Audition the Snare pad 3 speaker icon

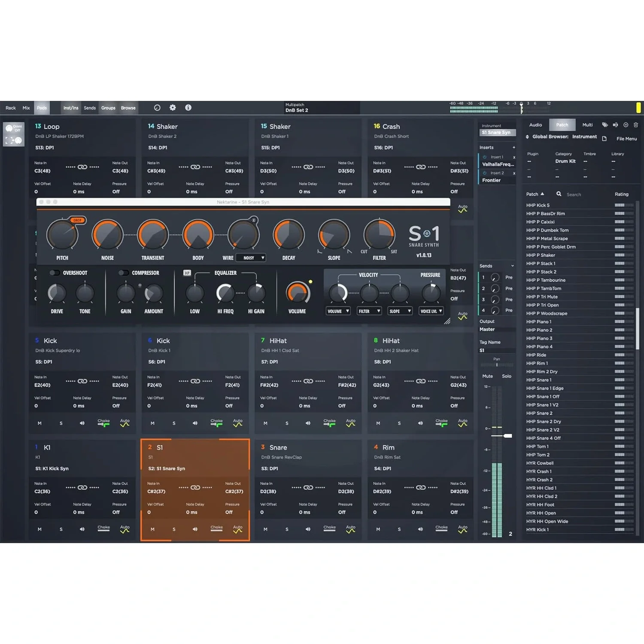point(308,529)
